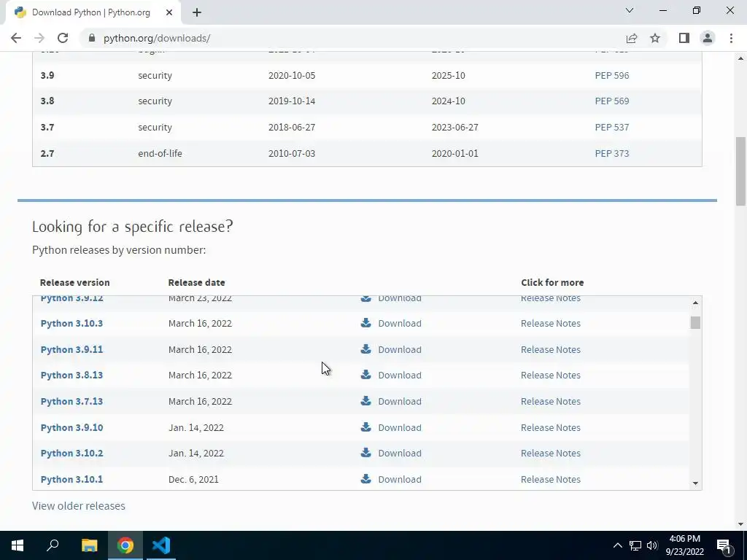Viewport: 747px width, 560px height.
Task: Click the release list scrollbar thumb
Action: (695, 322)
